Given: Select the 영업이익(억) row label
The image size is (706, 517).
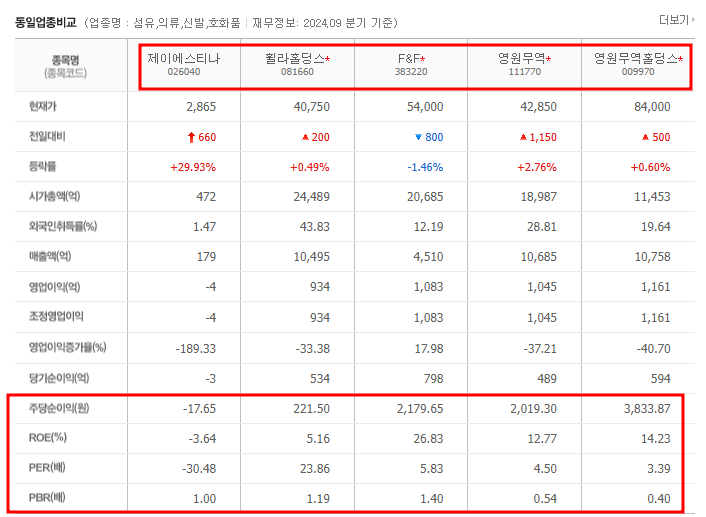Looking at the screenshot, I should pyautogui.click(x=54, y=287).
